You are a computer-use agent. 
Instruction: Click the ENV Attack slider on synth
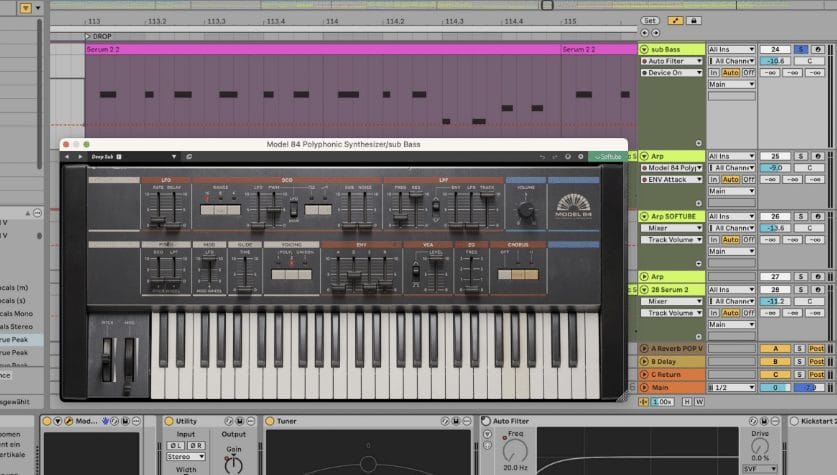[338, 287]
